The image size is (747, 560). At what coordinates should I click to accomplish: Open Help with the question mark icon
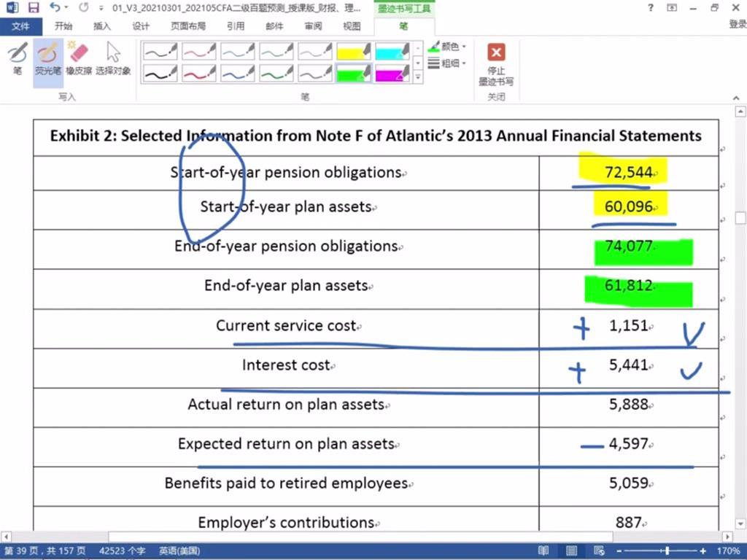[x=651, y=8]
